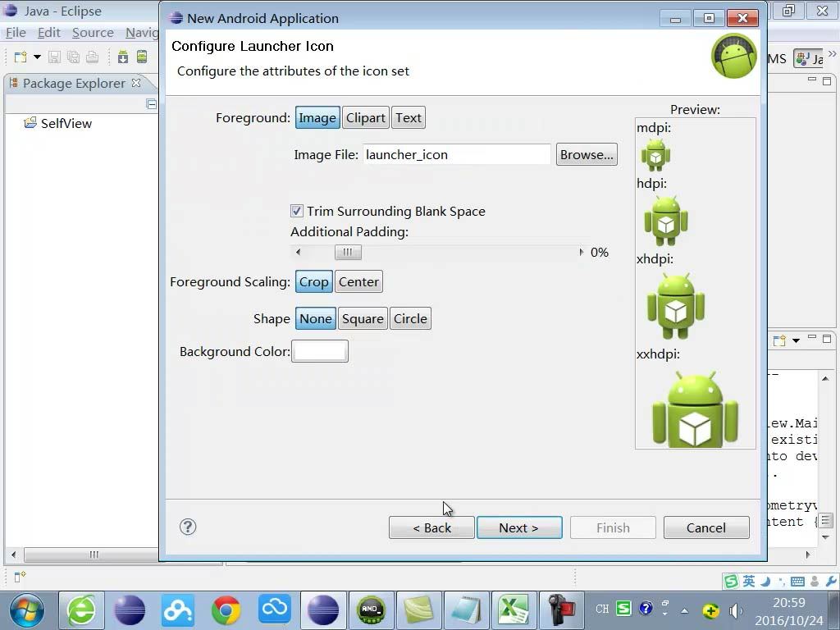Show more perspectives chevron

click(832, 53)
